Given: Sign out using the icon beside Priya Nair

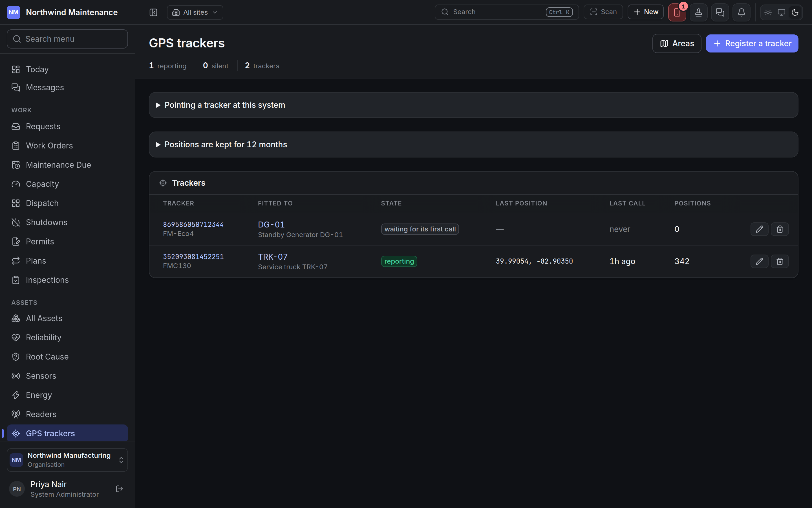Looking at the screenshot, I should 120,489.
